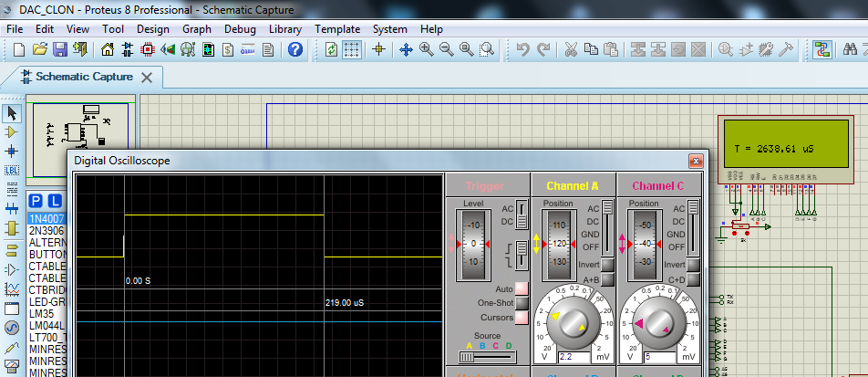This screenshot has width=868, height=377.
Task: Switch to Schematic Capture tab
Action: tap(84, 77)
